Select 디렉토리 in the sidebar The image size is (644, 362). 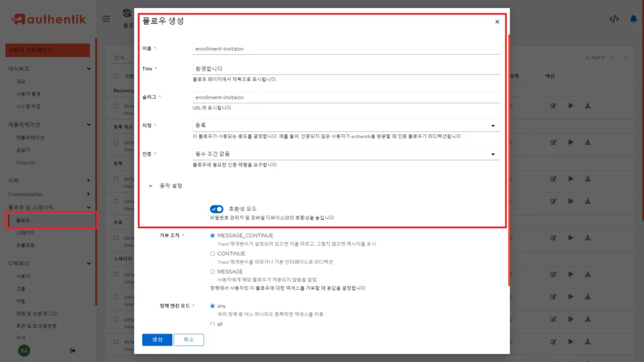pyautogui.click(x=20, y=263)
